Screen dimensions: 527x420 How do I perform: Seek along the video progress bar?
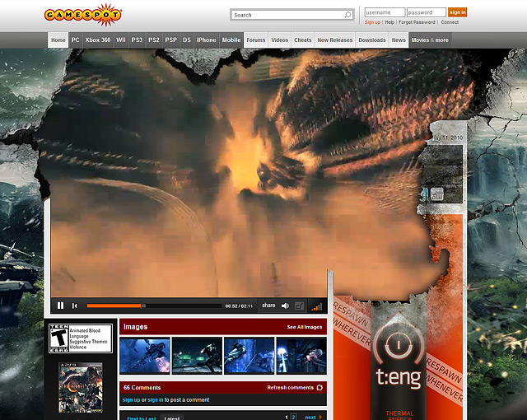tap(154, 306)
